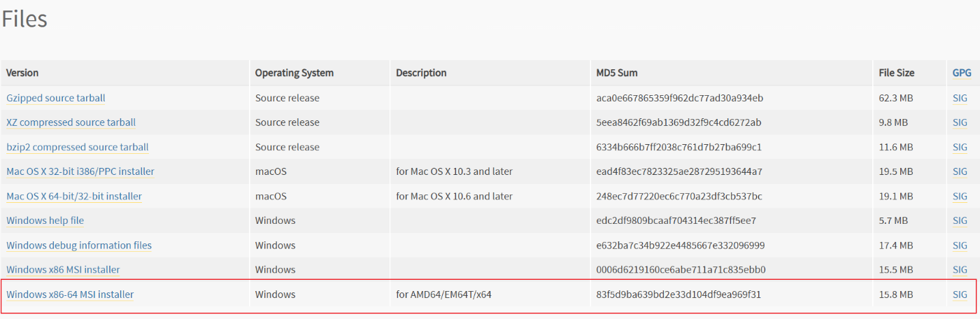This screenshot has height=319, width=980.
Task: Click the Description column header
Action: click(x=421, y=73)
